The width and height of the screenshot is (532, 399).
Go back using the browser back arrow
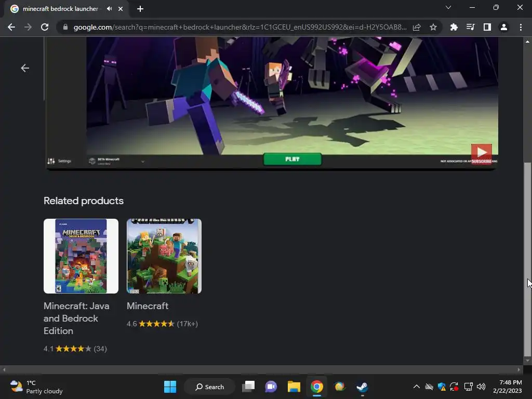(x=11, y=27)
